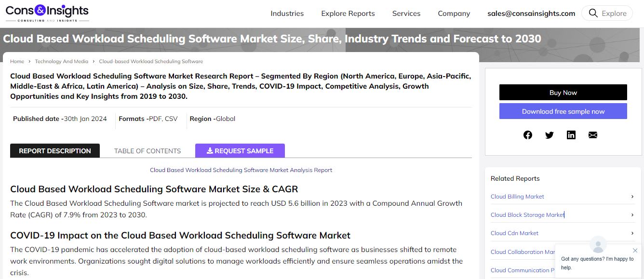Click the search magnifier Explore box
This screenshot has height=279, width=644.
click(607, 13)
